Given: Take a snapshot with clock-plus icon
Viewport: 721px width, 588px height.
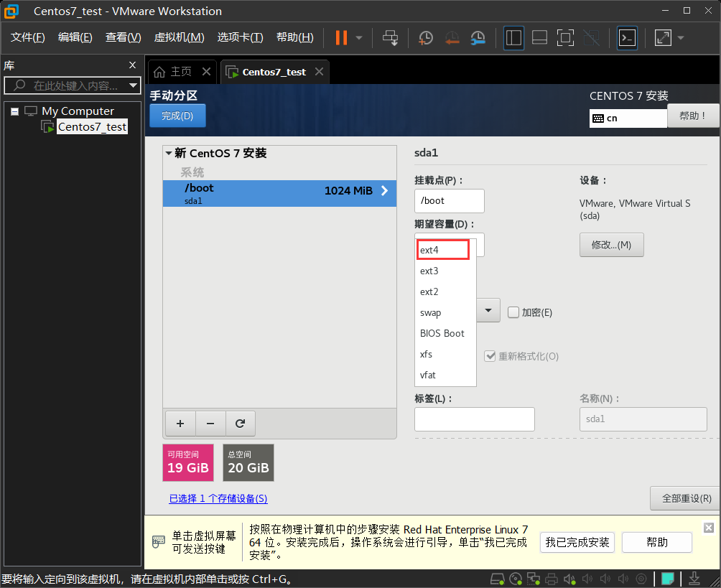Looking at the screenshot, I should pyautogui.click(x=426, y=37).
